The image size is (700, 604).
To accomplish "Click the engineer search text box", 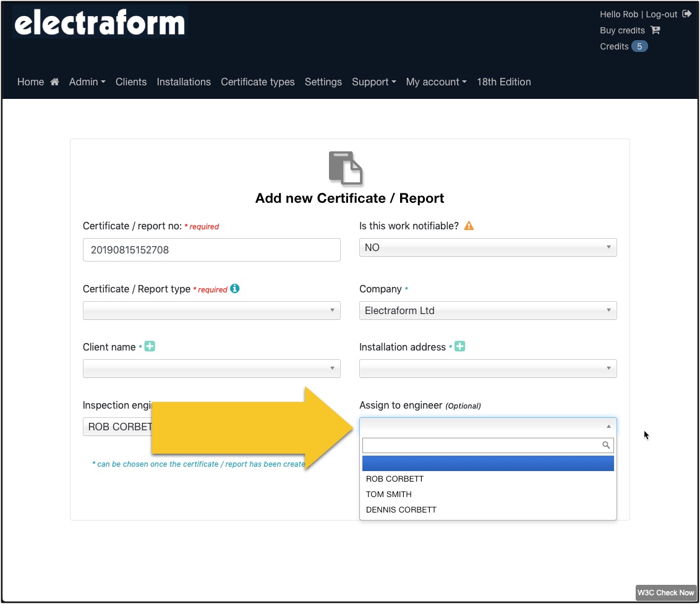I will click(x=488, y=445).
